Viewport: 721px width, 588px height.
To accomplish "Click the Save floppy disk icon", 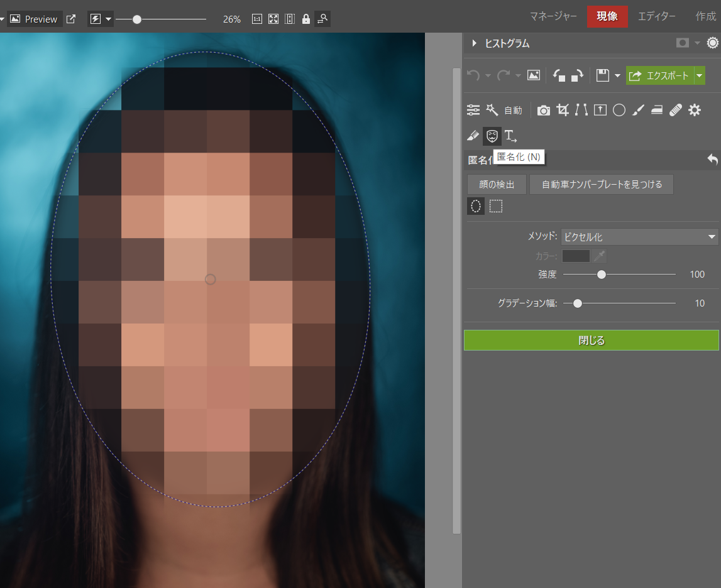I will 602,75.
